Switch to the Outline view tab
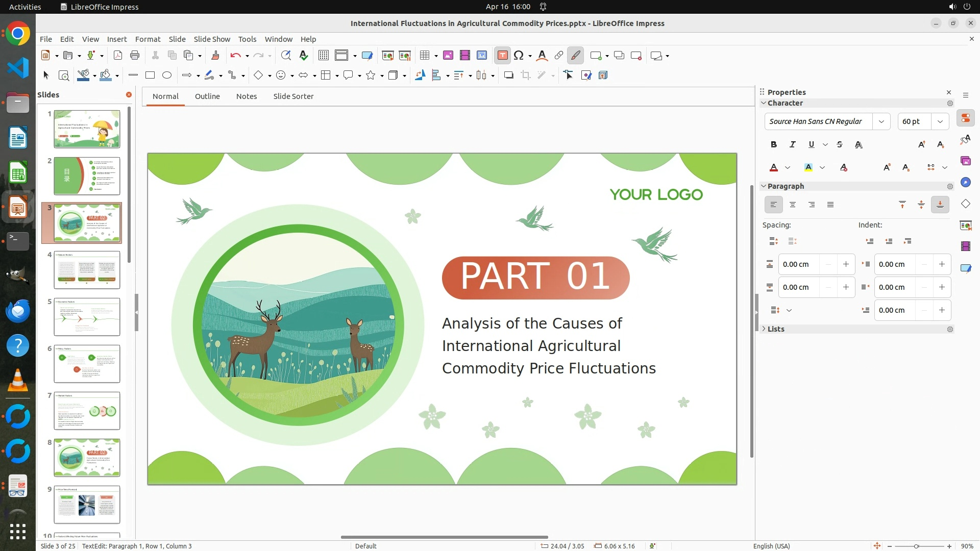This screenshot has height=551, width=980. (207, 96)
